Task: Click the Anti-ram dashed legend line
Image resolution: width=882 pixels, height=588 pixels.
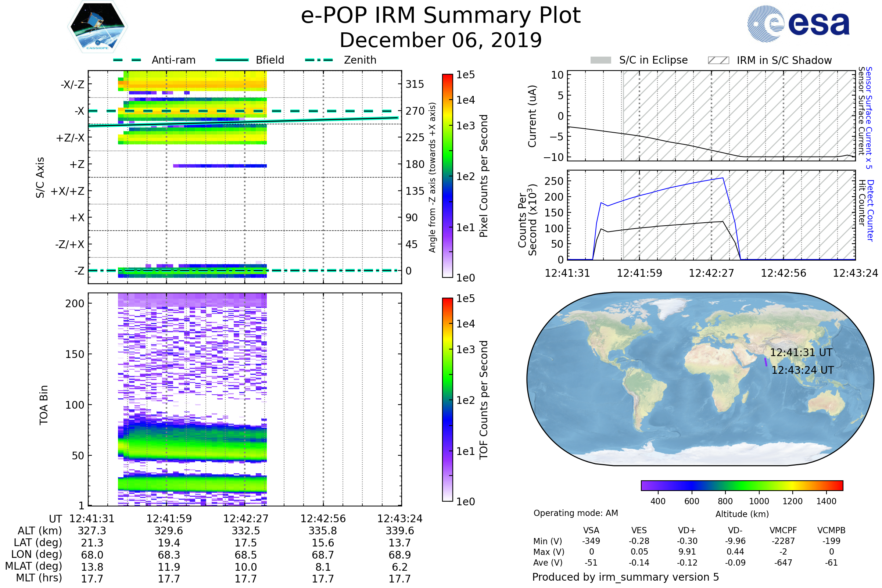Action: pyautogui.click(x=127, y=60)
